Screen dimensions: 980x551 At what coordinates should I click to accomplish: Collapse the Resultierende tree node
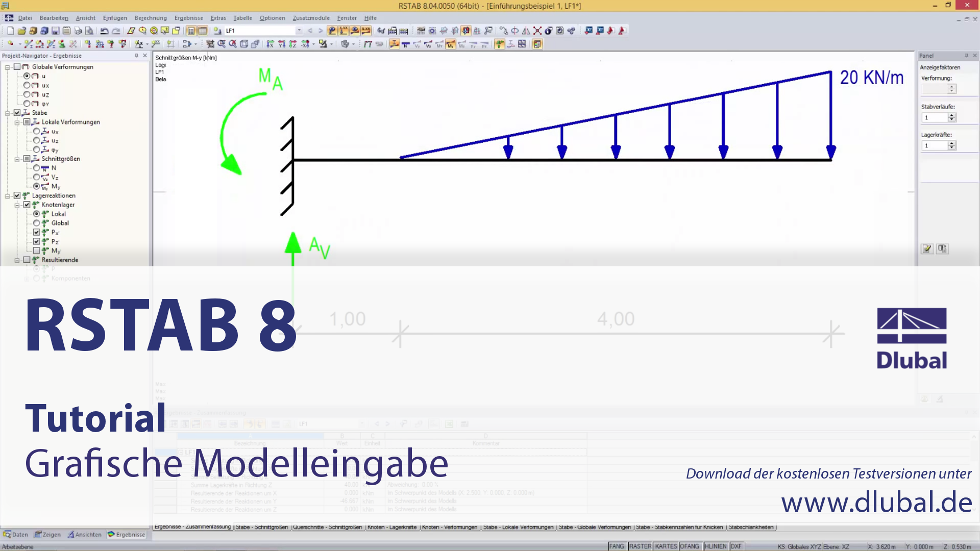17,260
